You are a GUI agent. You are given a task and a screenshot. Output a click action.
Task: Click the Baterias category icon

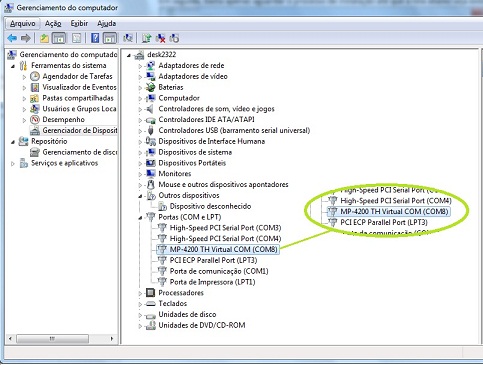(x=151, y=87)
